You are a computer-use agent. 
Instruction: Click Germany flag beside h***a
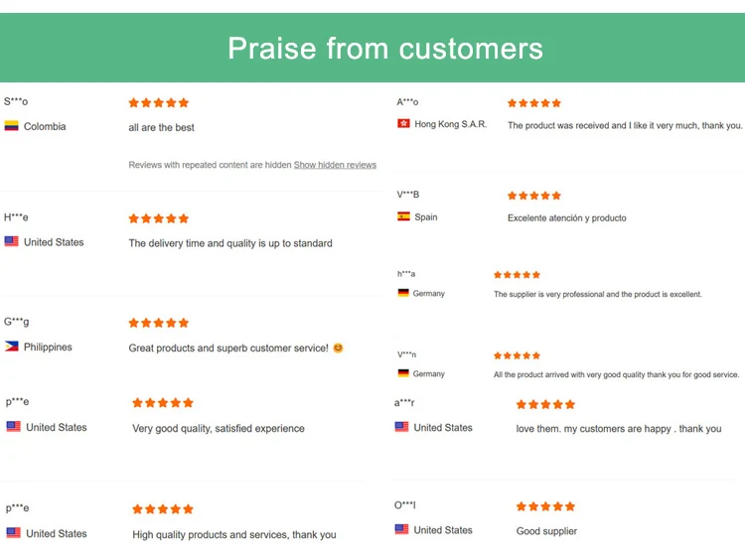pos(403,293)
